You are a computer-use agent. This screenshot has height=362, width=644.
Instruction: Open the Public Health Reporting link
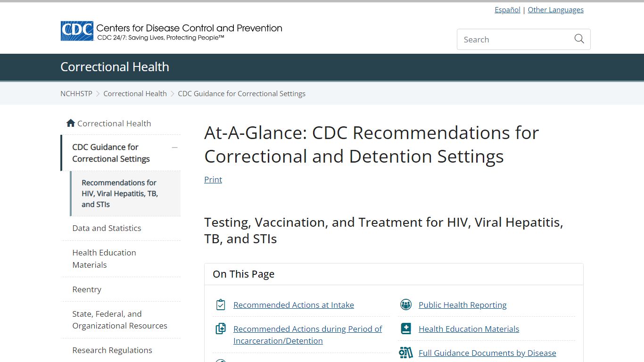click(x=462, y=305)
